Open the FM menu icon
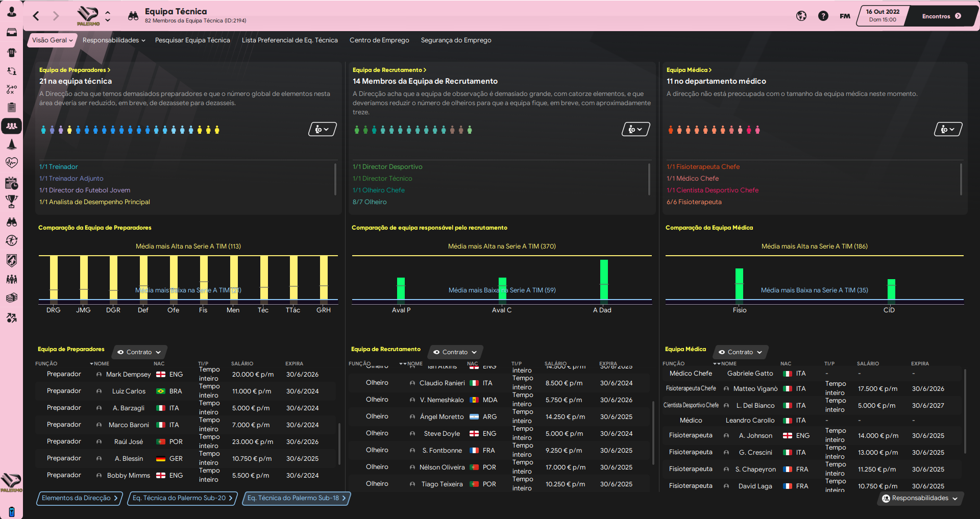This screenshot has width=980, height=519. 845,16
